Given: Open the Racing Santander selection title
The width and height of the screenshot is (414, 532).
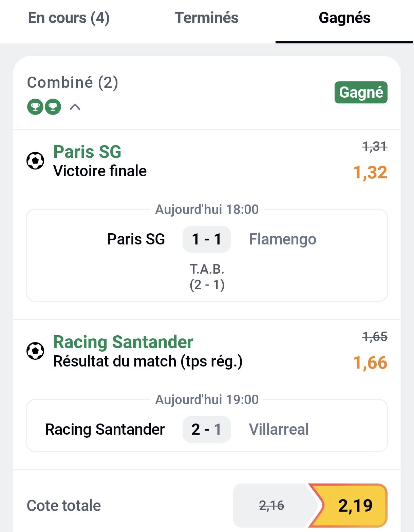Looking at the screenshot, I should tap(123, 342).
